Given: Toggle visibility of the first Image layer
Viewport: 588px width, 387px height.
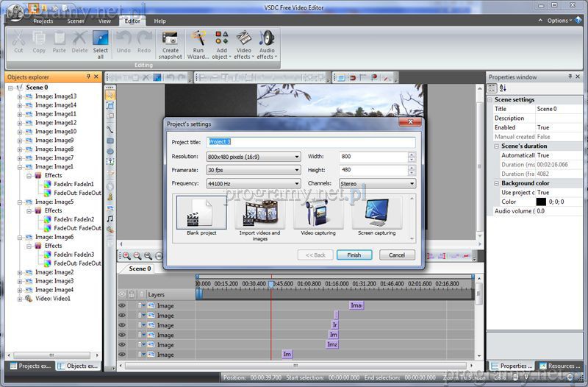Looking at the screenshot, I should (x=122, y=305).
